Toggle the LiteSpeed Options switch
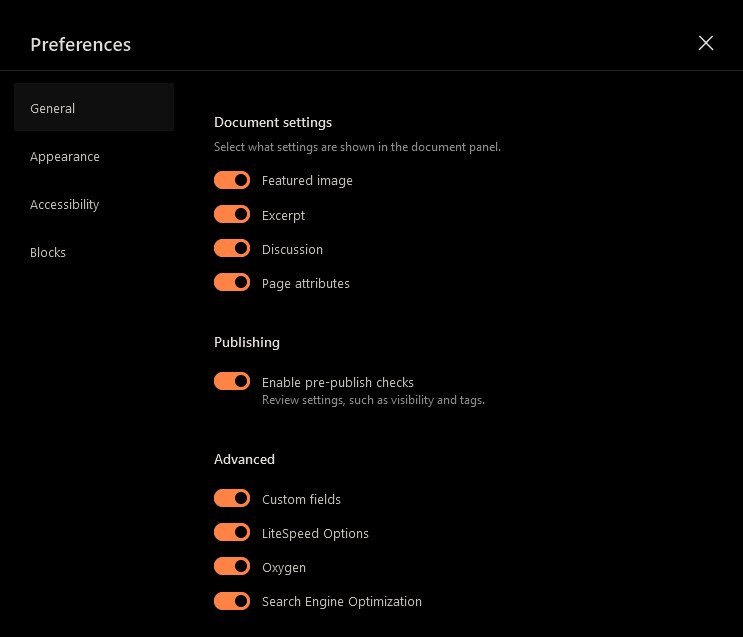Screen dimensions: 743x637 click(x=232, y=532)
